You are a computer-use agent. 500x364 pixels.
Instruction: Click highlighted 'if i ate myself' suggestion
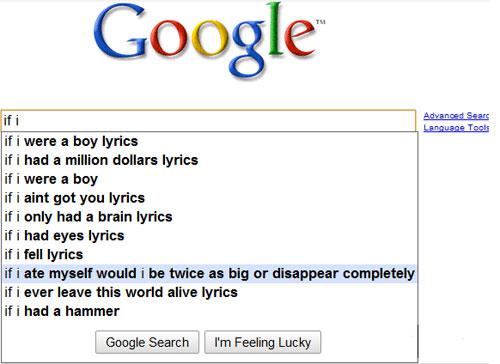click(x=210, y=273)
